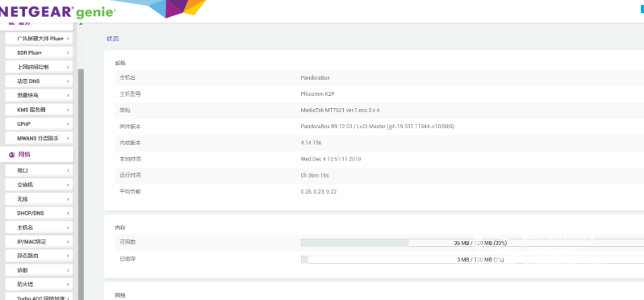The height and width of the screenshot is (300, 644).
Task: Click kernel version 4.14.156
Action: [x=311, y=143]
